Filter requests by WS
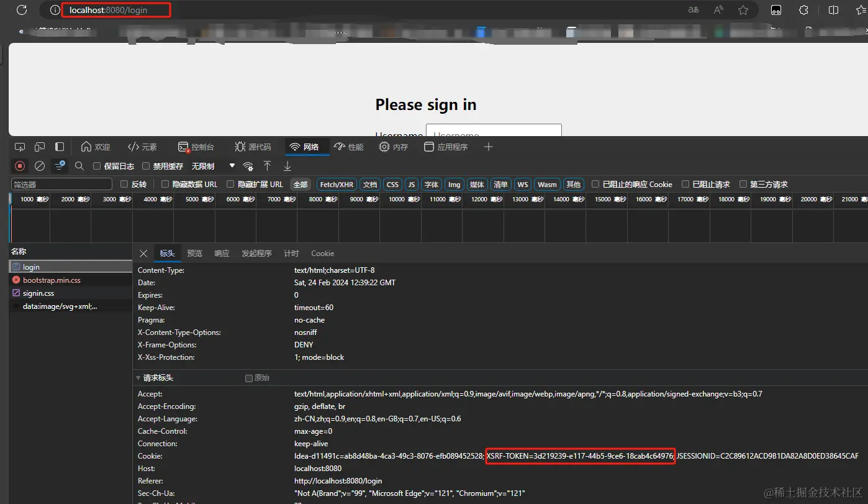Viewport: 868px width, 504px height. 523,185
